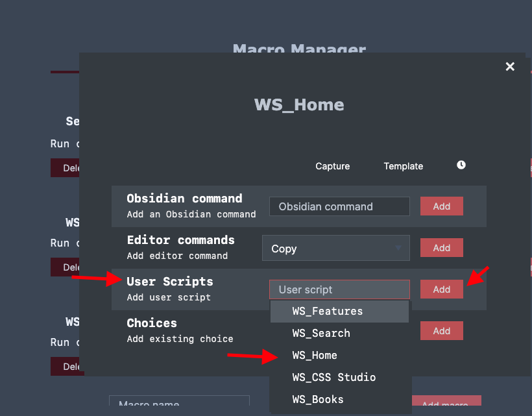Select WS_Features from the suggestions

click(x=339, y=311)
